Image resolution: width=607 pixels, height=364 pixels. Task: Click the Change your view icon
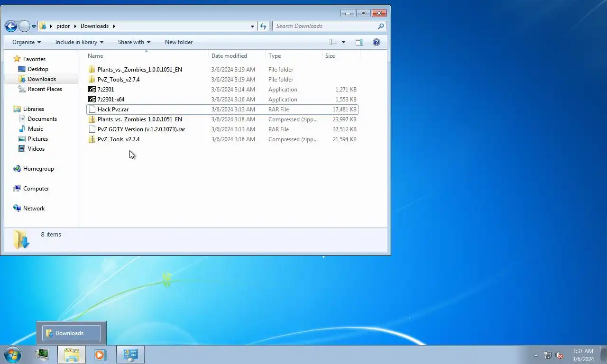pos(333,42)
